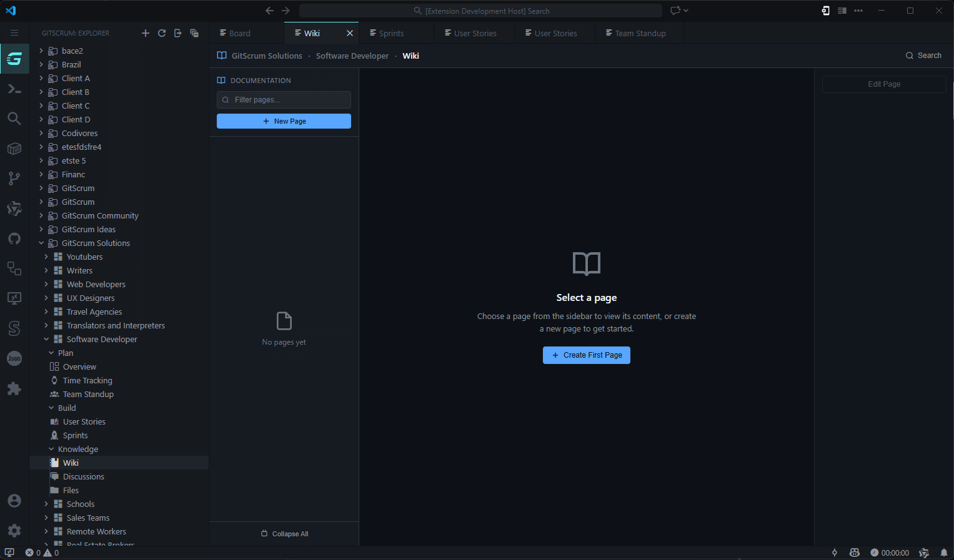Click the Create First Page button
The width and height of the screenshot is (954, 560).
click(x=586, y=355)
